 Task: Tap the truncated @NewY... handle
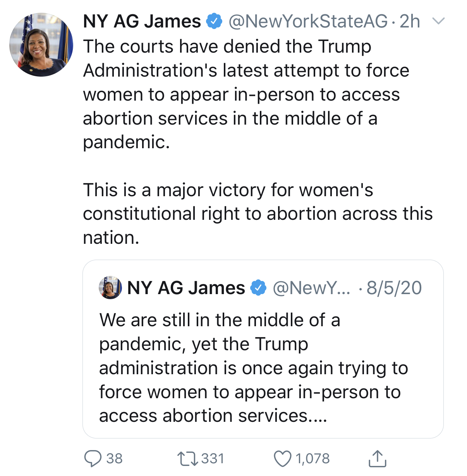click(311, 288)
